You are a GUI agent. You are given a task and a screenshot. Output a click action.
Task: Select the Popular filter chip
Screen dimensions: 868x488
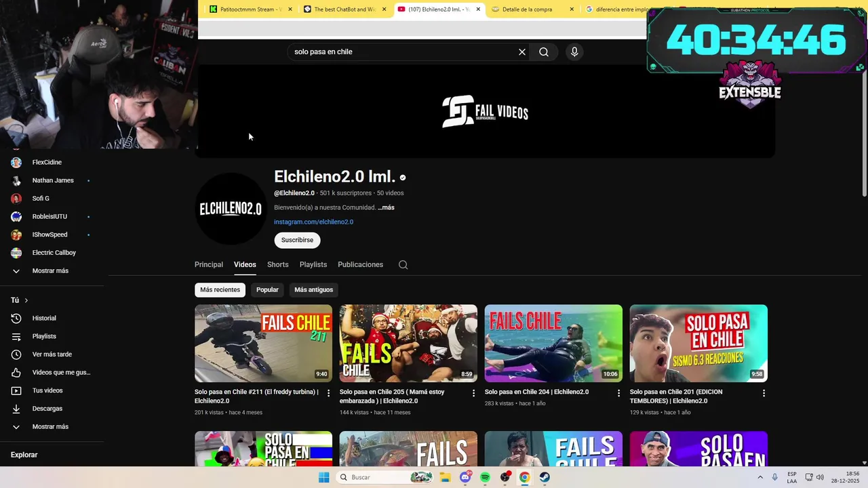point(267,290)
